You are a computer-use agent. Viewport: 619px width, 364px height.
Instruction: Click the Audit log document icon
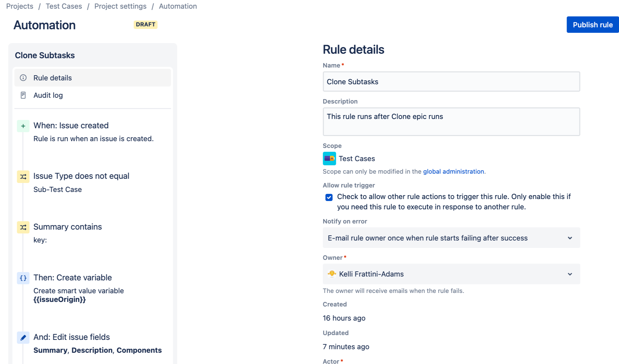coord(23,95)
